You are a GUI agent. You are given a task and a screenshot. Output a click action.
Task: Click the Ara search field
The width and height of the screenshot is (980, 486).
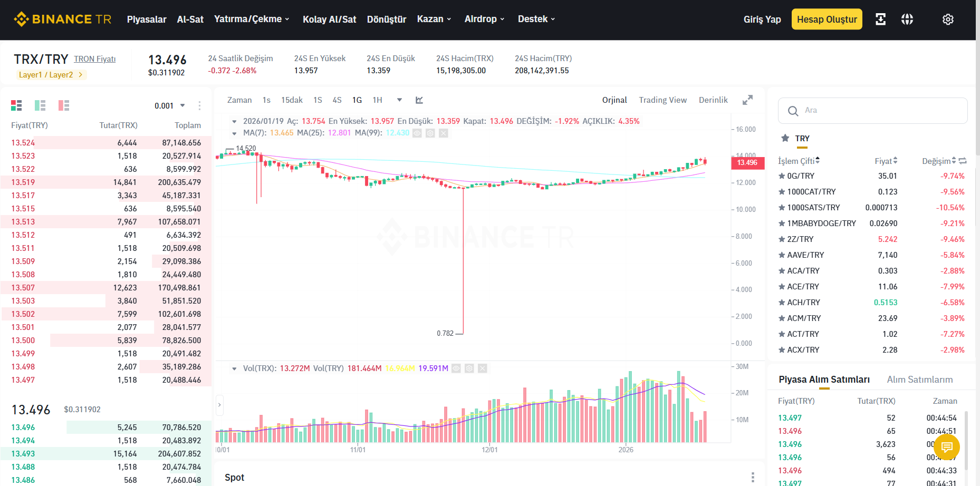(x=872, y=111)
